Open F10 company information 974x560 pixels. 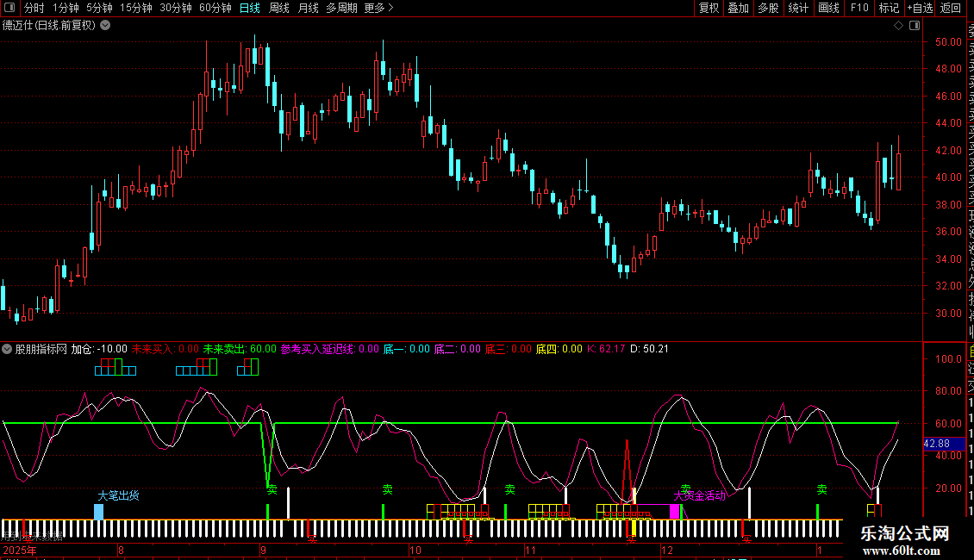(x=859, y=8)
